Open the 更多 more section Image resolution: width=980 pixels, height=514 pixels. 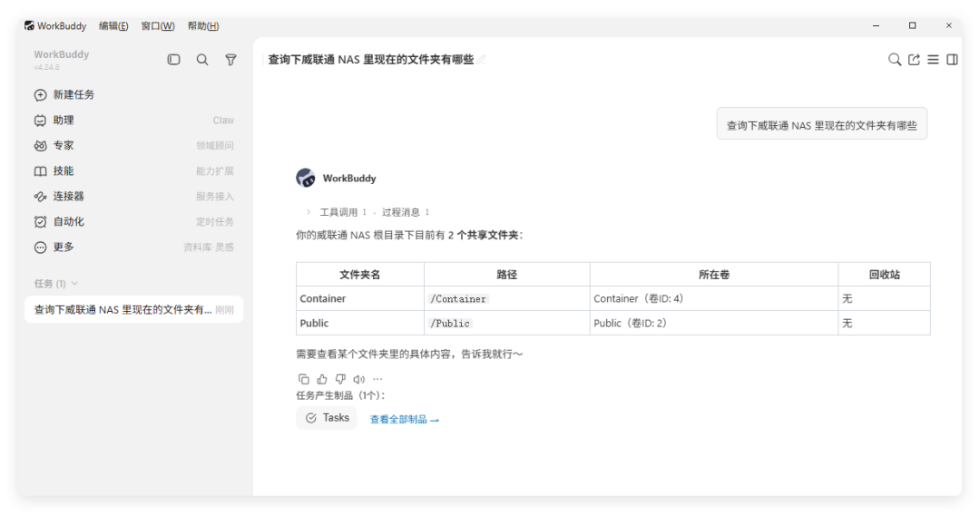click(x=133, y=247)
